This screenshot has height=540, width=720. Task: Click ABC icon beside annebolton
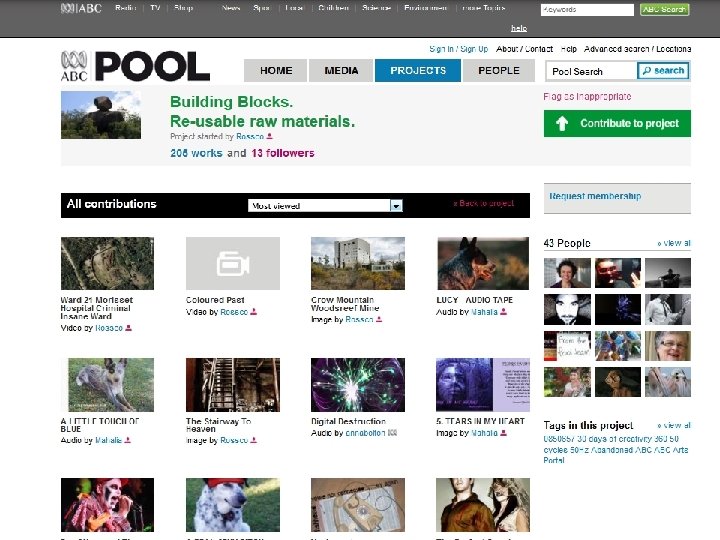pyautogui.click(x=392, y=433)
